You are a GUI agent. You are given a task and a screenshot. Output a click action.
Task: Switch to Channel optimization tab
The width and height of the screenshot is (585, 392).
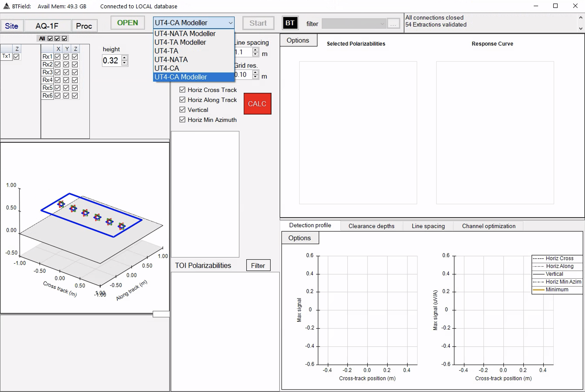tap(489, 226)
